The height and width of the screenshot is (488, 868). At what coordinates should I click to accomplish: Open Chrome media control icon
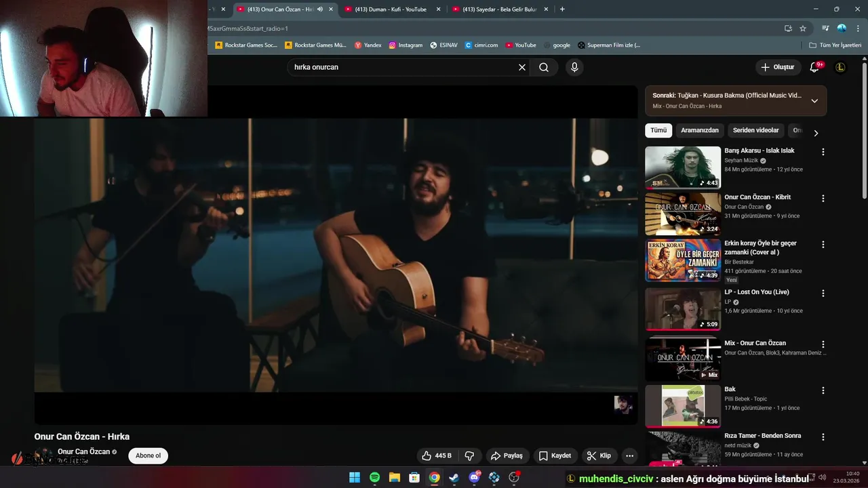[825, 28]
